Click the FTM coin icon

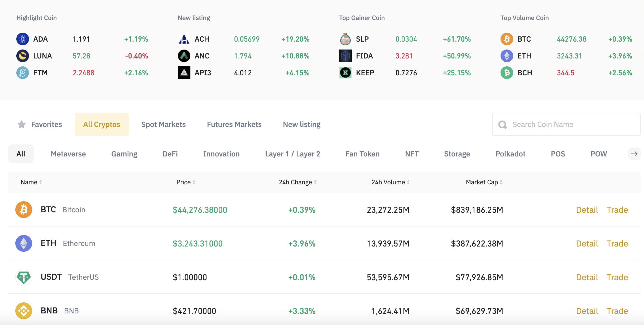(x=23, y=73)
